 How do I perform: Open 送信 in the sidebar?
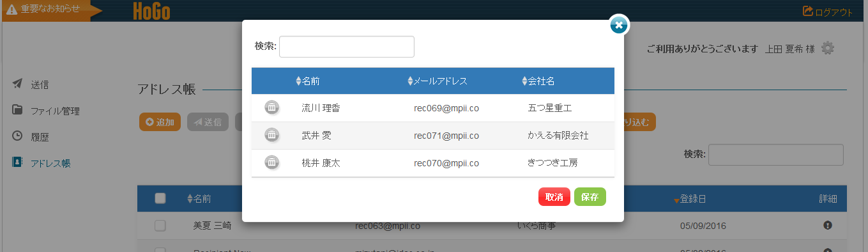[40, 84]
